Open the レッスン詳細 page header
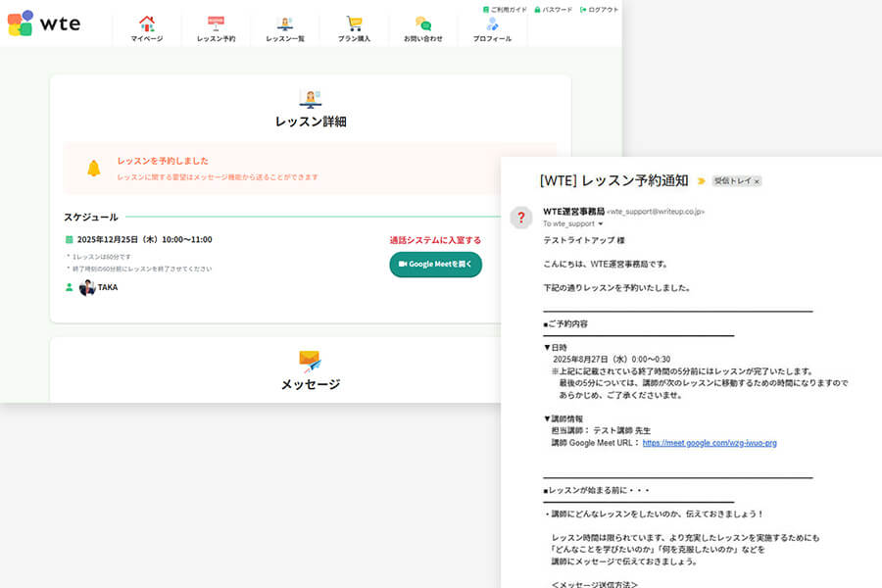 (312, 120)
